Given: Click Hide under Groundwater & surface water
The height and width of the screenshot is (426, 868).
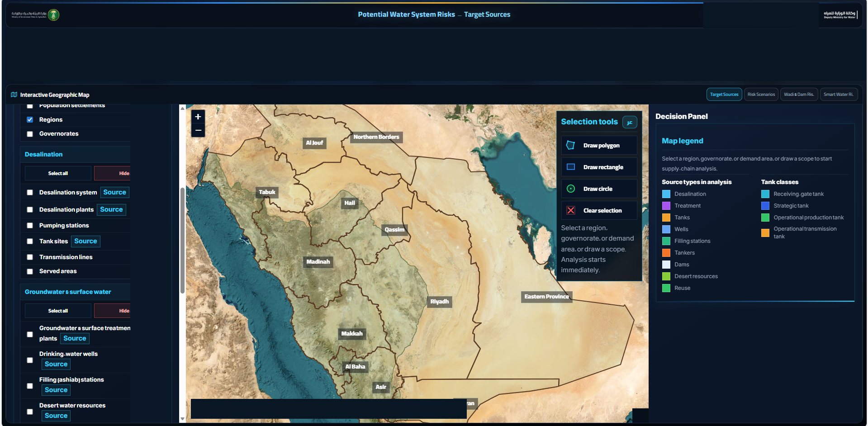Looking at the screenshot, I should [112, 311].
